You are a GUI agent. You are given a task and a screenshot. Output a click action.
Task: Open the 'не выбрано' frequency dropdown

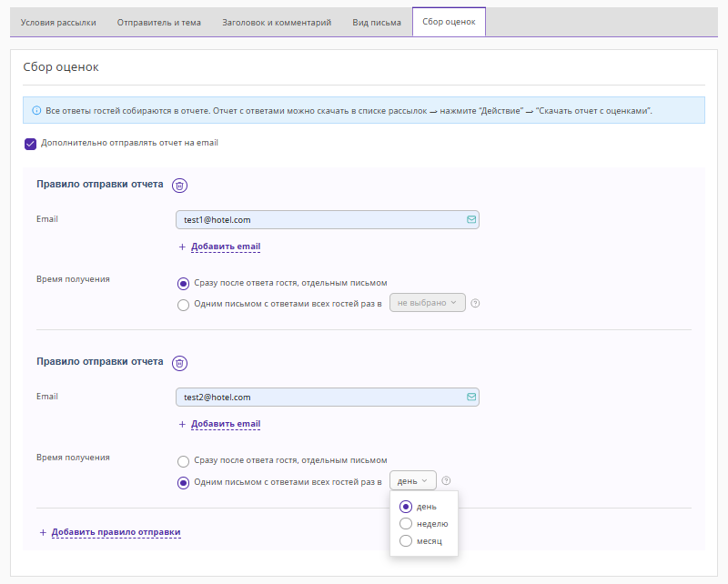[x=427, y=303]
